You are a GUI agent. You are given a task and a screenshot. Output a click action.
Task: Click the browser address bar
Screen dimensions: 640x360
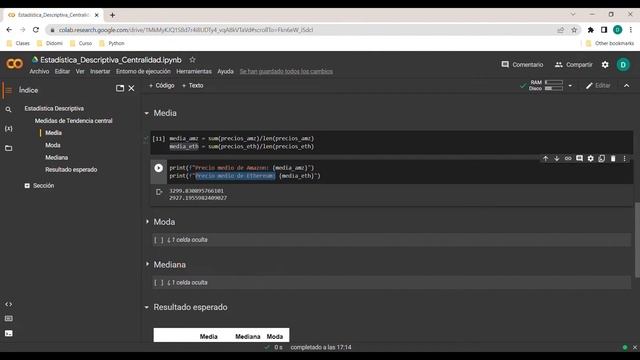point(302,30)
